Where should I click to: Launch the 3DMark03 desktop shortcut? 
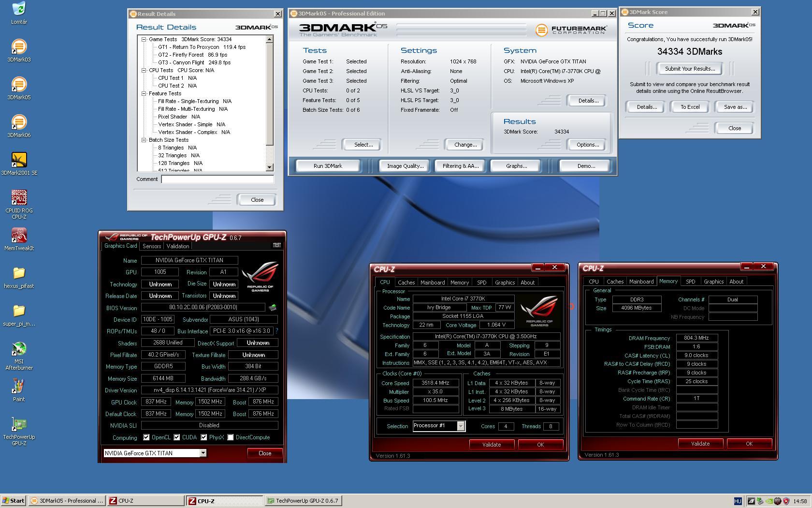19,50
